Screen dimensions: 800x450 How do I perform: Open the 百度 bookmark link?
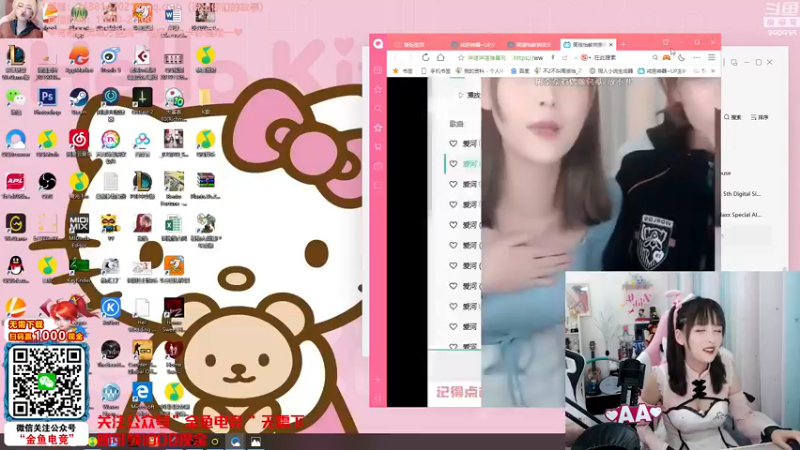[521, 71]
